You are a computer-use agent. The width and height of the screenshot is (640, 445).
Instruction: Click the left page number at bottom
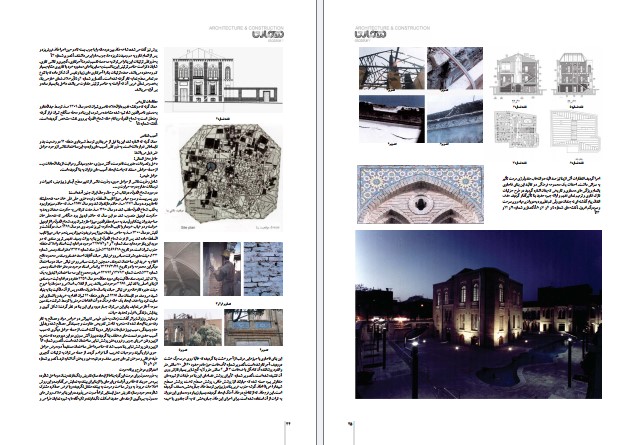(x=287, y=424)
